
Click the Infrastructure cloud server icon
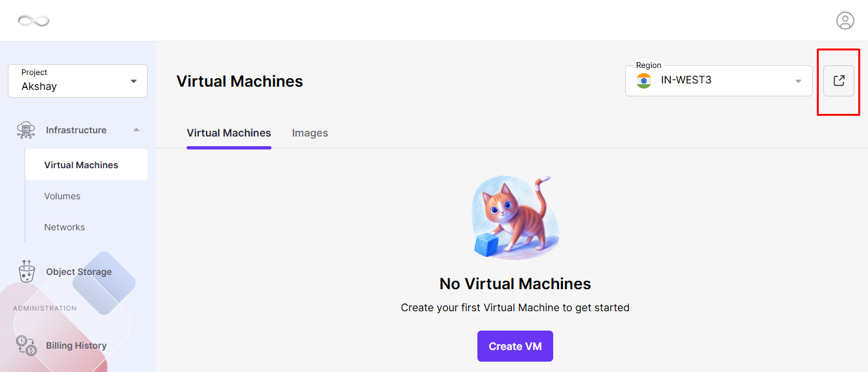(27, 130)
